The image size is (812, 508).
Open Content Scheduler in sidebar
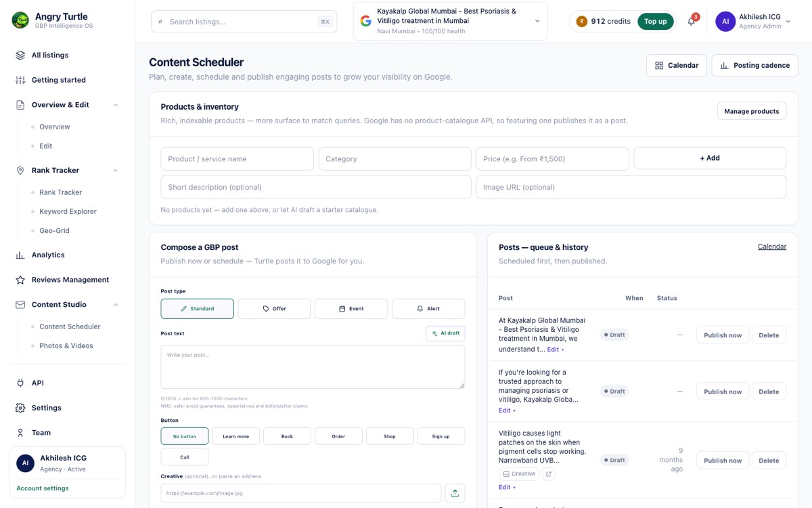(70, 326)
